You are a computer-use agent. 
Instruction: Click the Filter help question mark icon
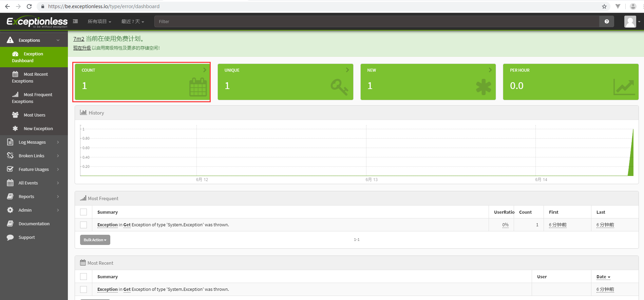(607, 21)
